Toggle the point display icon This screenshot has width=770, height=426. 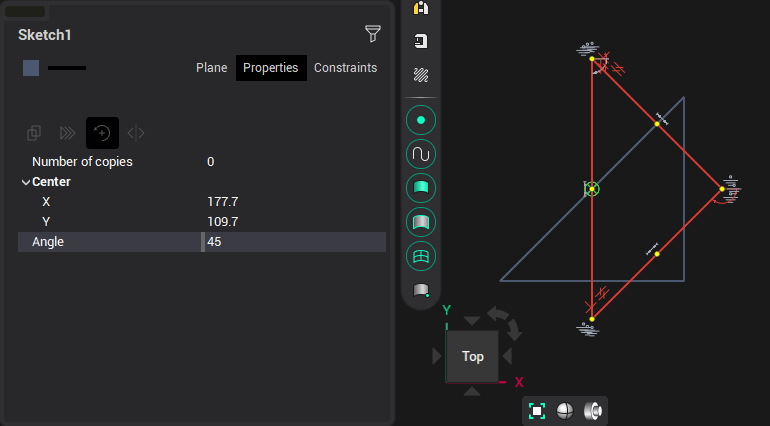point(421,121)
